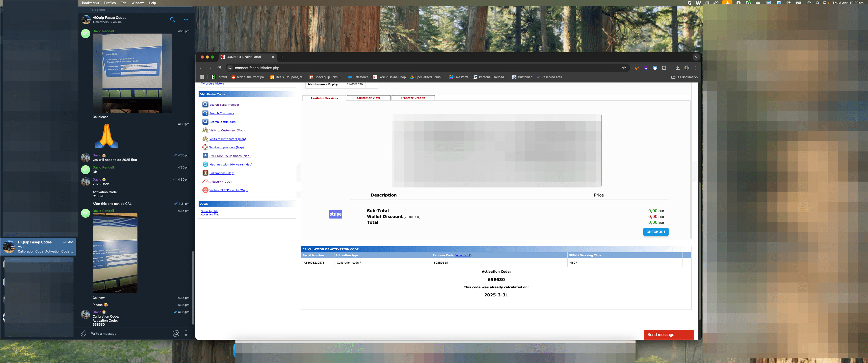Switch to the Customer View tab
The height and width of the screenshot is (363, 868).
pyautogui.click(x=368, y=98)
